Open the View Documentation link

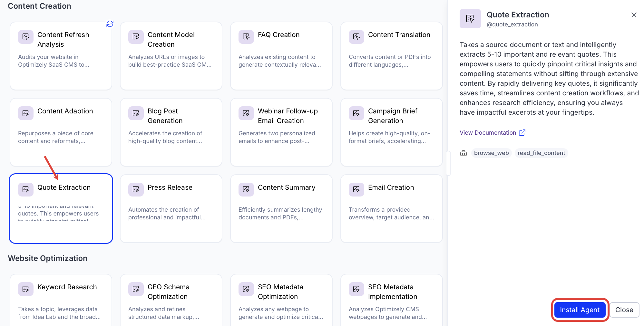[488, 133]
